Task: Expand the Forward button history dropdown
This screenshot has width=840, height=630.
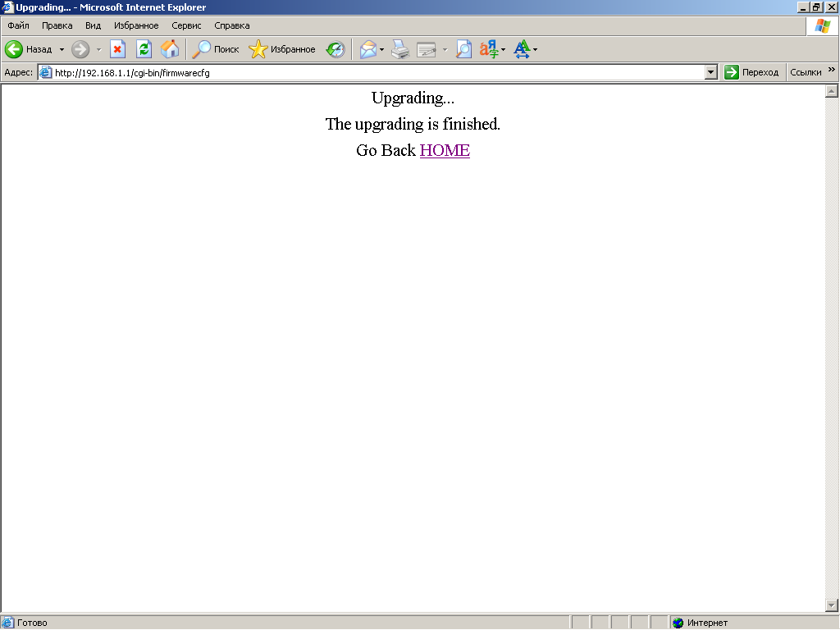Action: point(98,49)
